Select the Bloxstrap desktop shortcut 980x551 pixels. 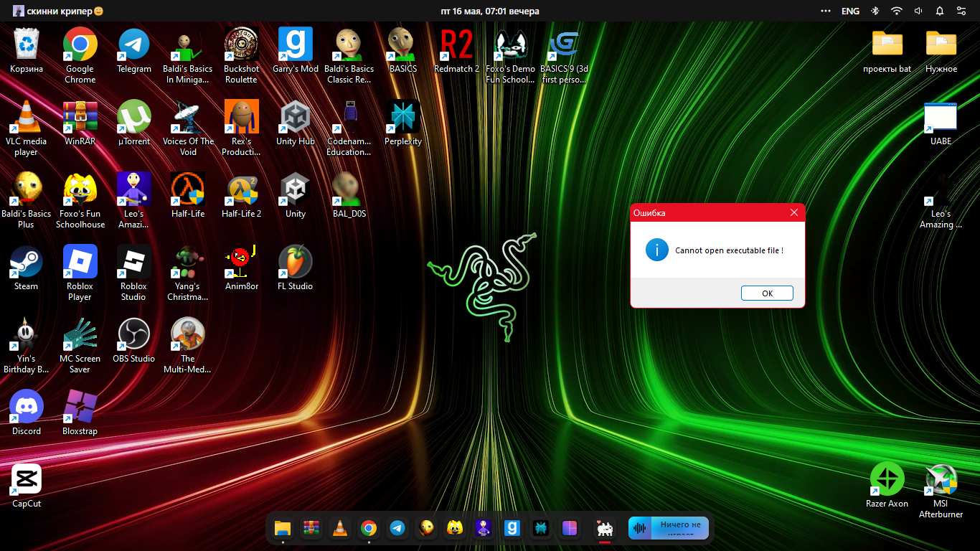point(80,413)
